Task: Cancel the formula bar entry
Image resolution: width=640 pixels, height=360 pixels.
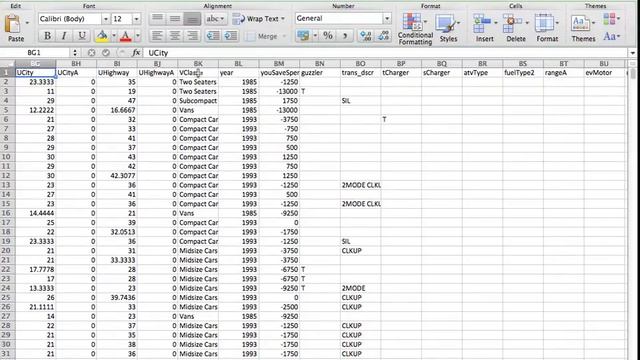Action: pyautogui.click(x=91, y=53)
